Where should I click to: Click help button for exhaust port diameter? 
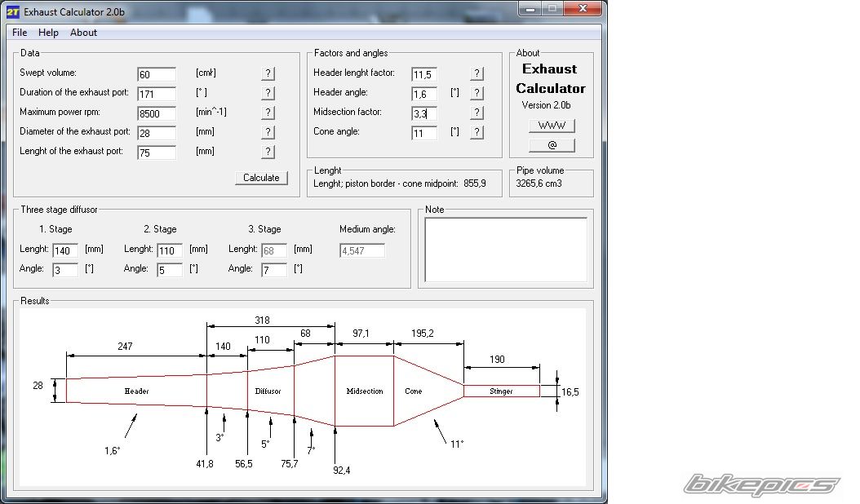click(x=268, y=132)
